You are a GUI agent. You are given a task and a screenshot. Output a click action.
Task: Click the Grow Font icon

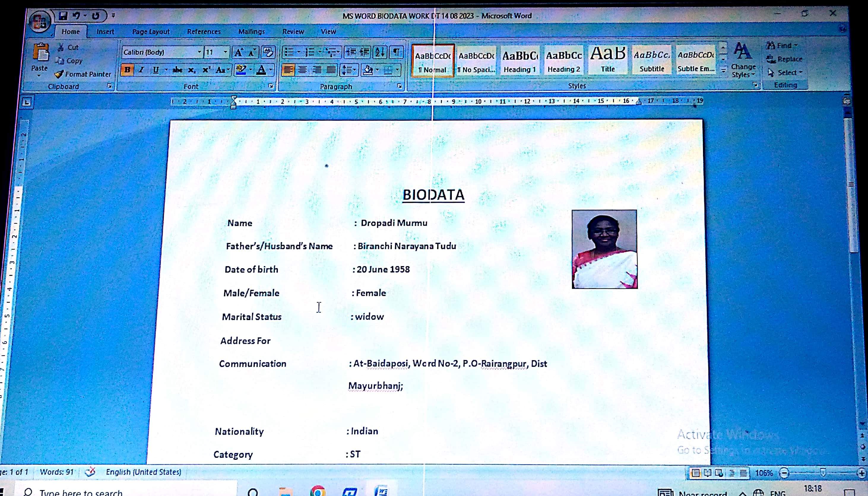coord(238,52)
